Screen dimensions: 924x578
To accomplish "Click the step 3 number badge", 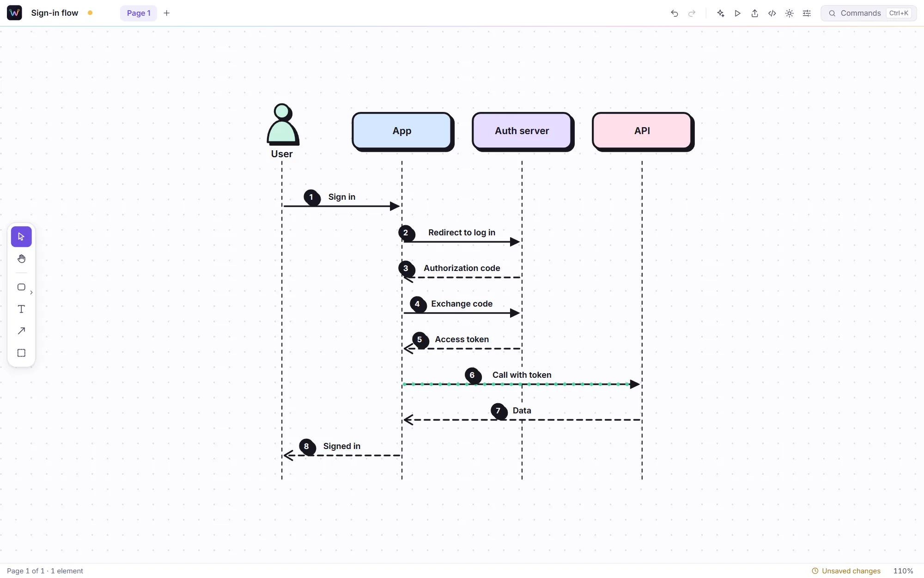I will 406,269.
